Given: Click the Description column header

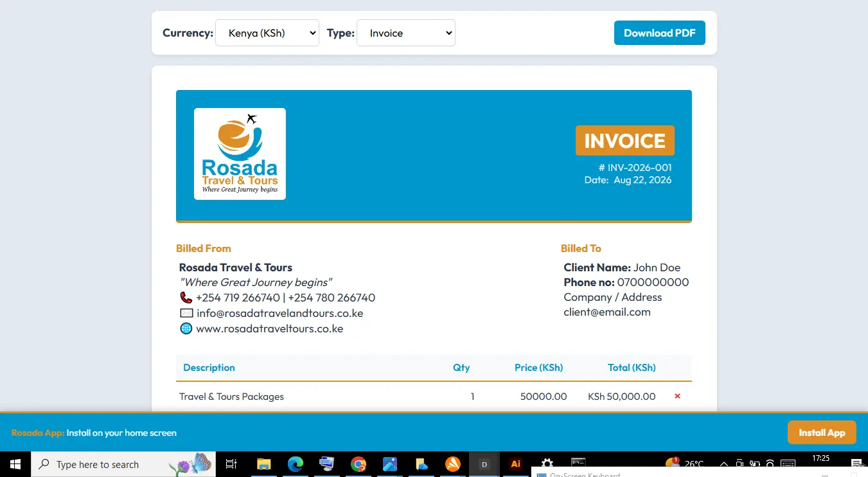Looking at the screenshot, I should pyautogui.click(x=209, y=368).
